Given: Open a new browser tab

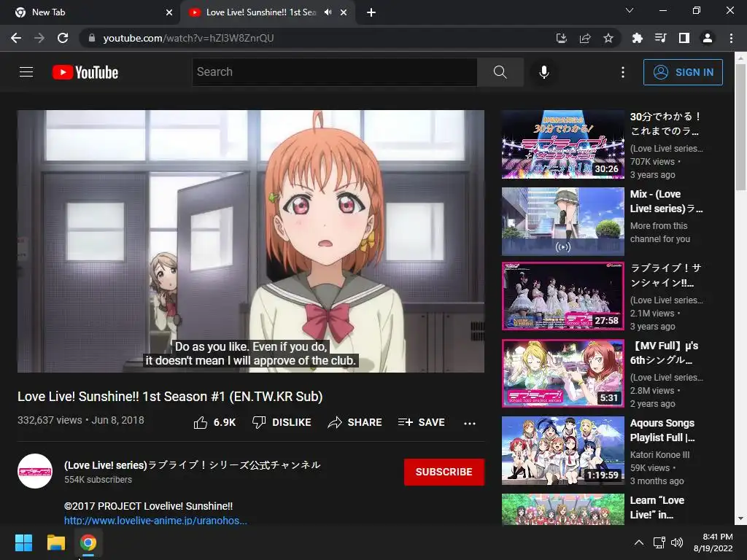Looking at the screenshot, I should [x=371, y=12].
